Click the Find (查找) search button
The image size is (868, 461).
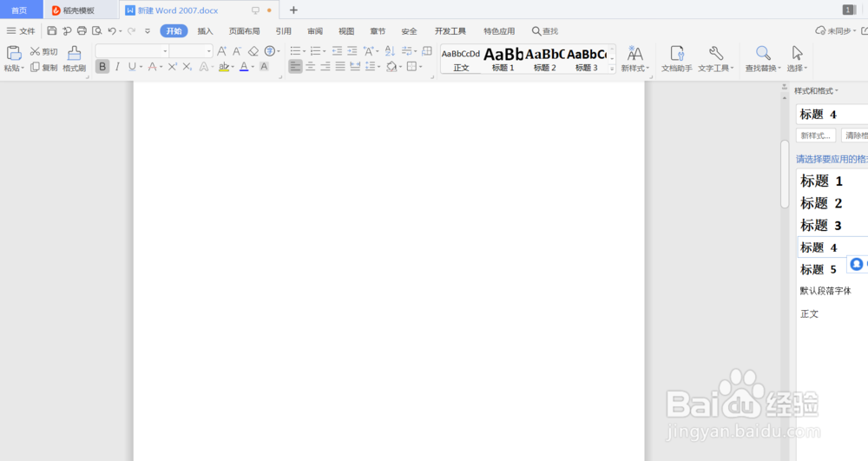[545, 31]
